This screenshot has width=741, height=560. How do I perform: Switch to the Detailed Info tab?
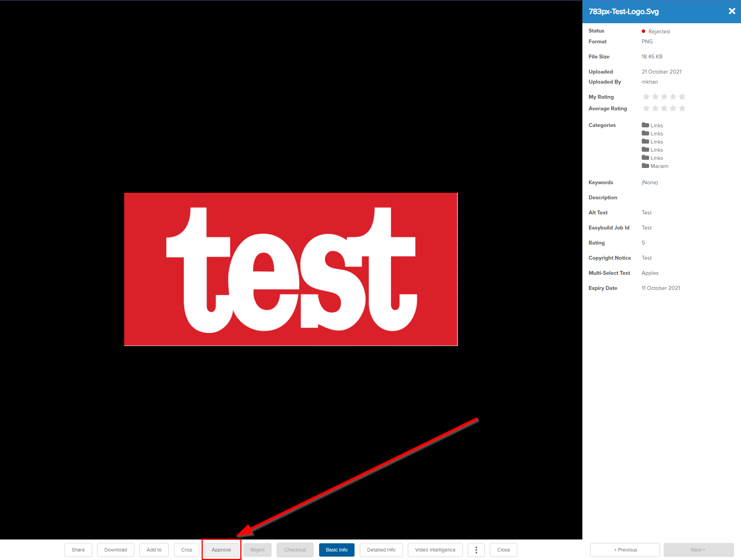pyautogui.click(x=381, y=550)
